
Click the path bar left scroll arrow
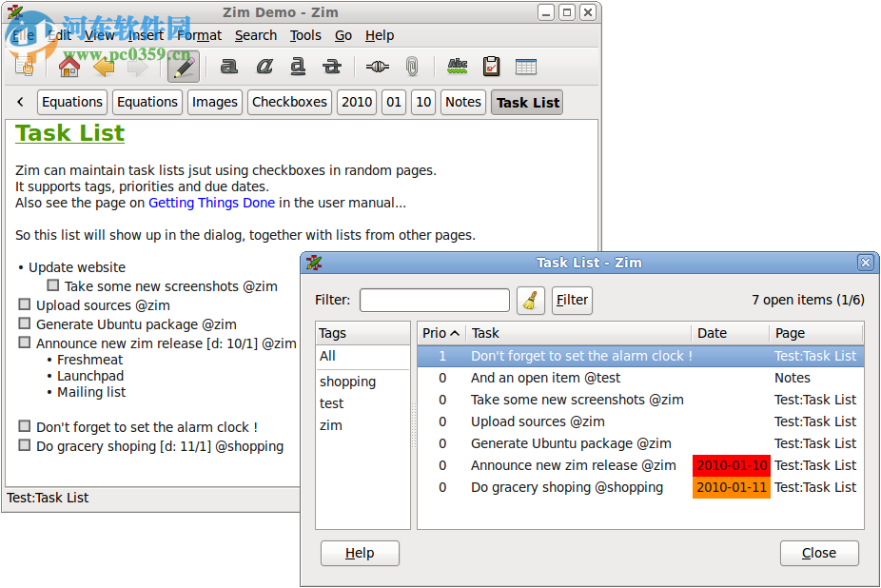20,102
